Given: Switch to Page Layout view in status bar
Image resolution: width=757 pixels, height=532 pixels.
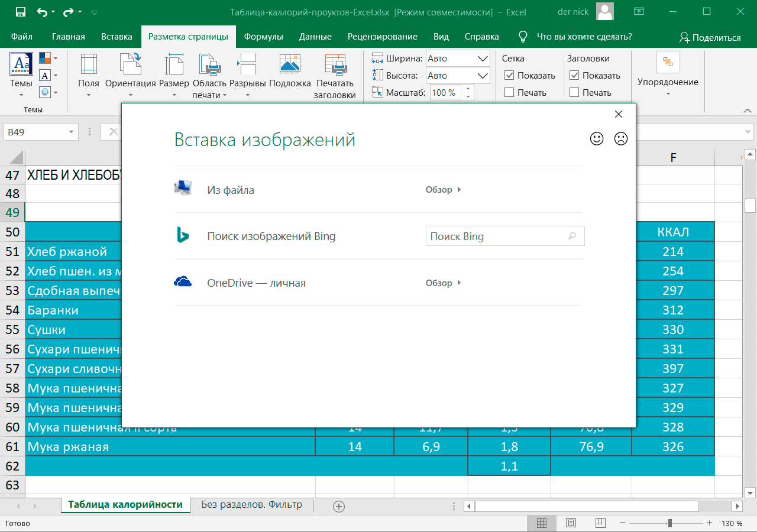Looking at the screenshot, I should [571, 523].
